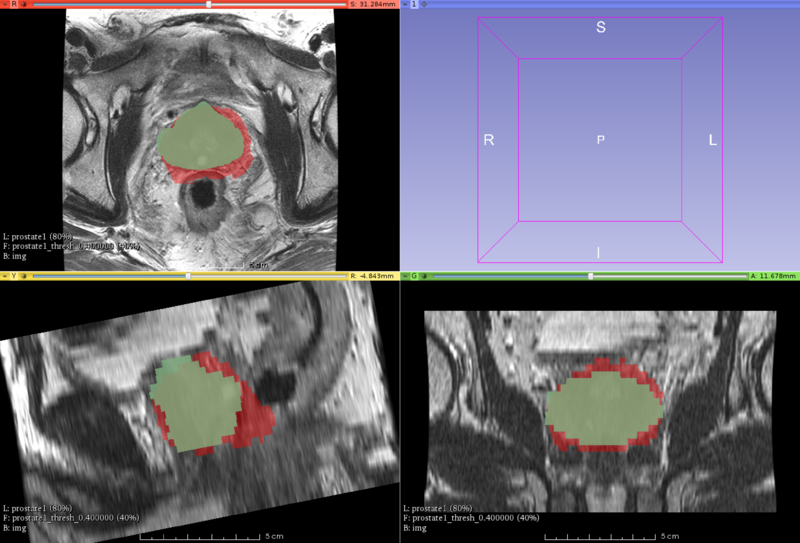This screenshot has height=543, width=800.
Task: Click the Yellow slice offset slider handle
Action: click(188, 276)
